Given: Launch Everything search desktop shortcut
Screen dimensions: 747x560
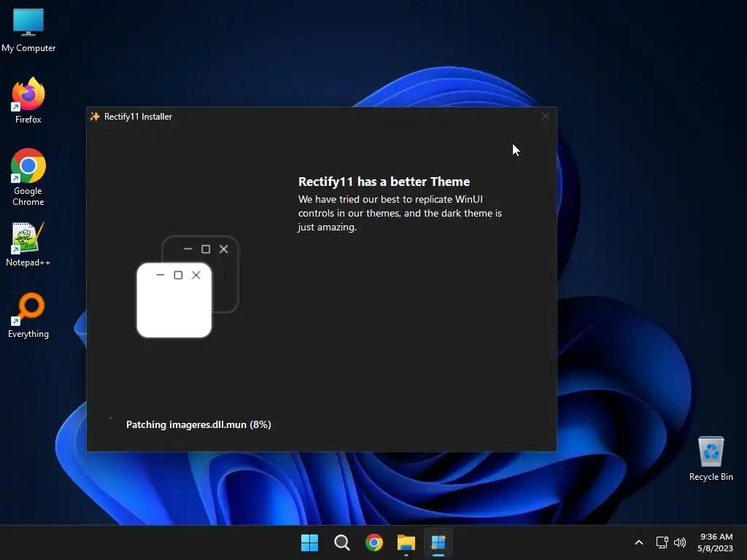Looking at the screenshot, I should (x=28, y=315).
